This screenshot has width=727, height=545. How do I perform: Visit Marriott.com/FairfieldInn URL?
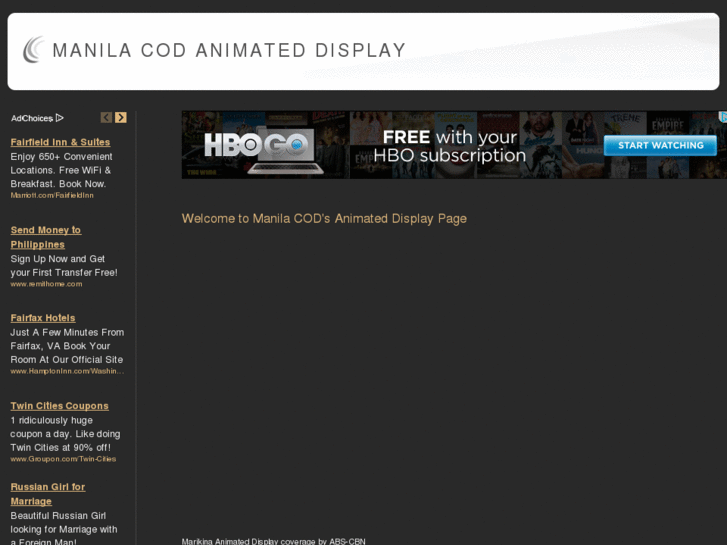(x=52, y=195)
